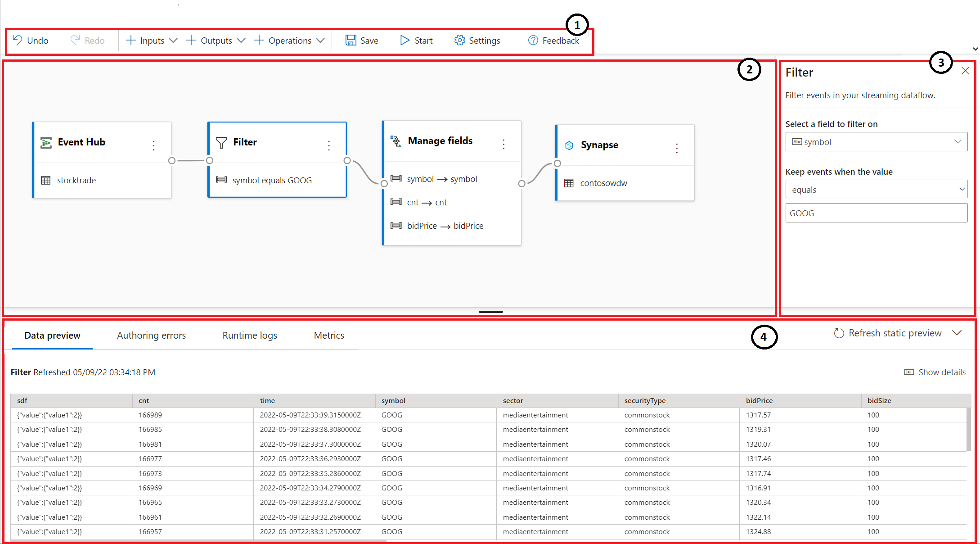The width and height of the screenshot is (980, 544).
Task: Switch to Authoring errors tab
Action: point(151,335)
